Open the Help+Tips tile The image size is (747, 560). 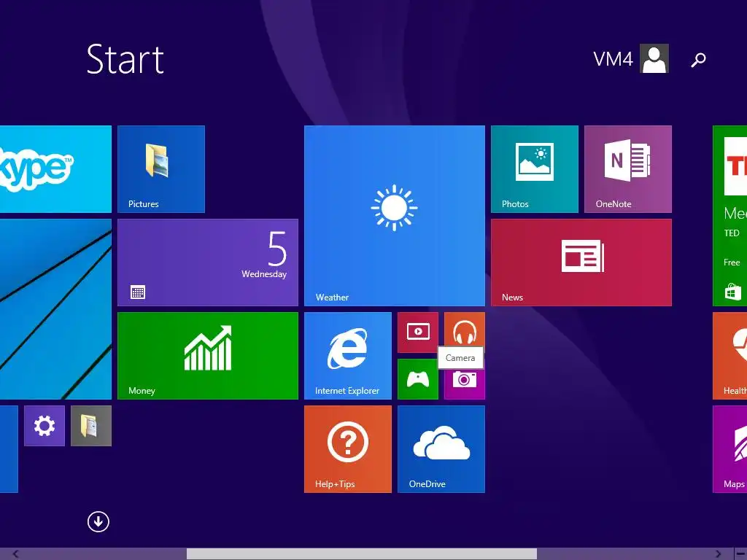pos(348,449)
